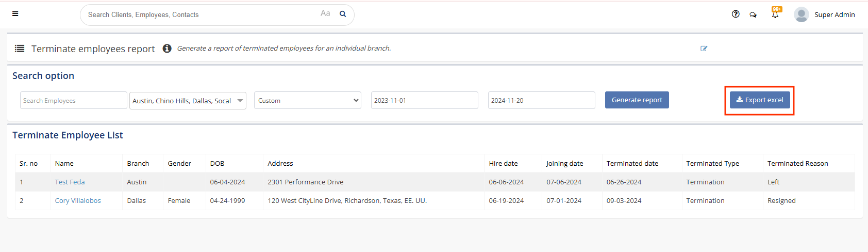868x252 pixels.
Task: Open the chat messages icon
Action: [x=753, y=15]
